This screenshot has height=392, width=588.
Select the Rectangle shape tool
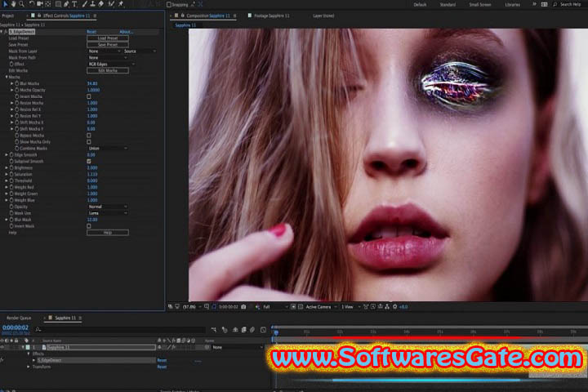click(x=58, y=4)
